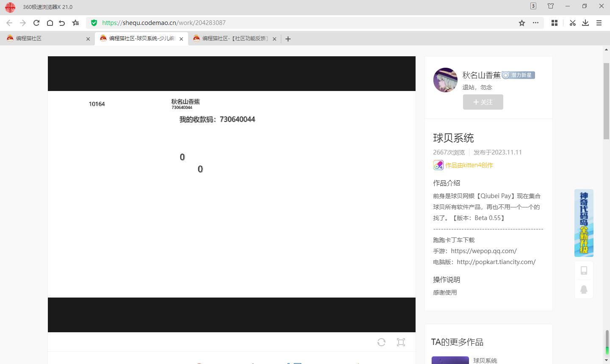Close the 编程猫社区 first tab
Image resolution: width=610 pixels, height=364 pixels.
(88, 39)
